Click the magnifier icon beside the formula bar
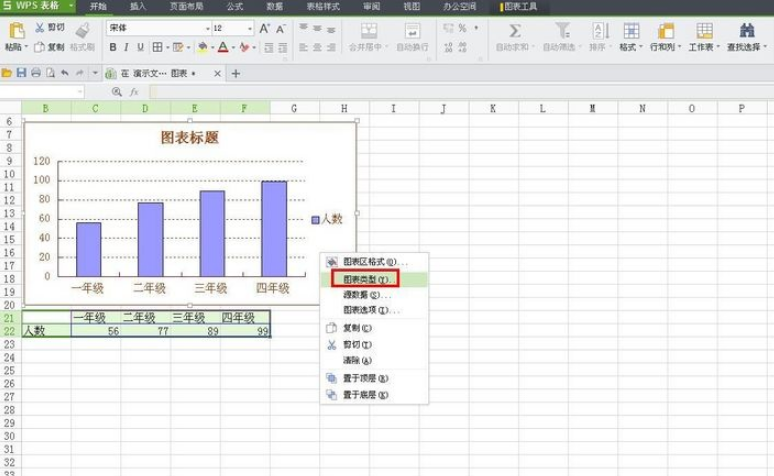Viewport: 774px width, 476px height. (x=116, y=92)
